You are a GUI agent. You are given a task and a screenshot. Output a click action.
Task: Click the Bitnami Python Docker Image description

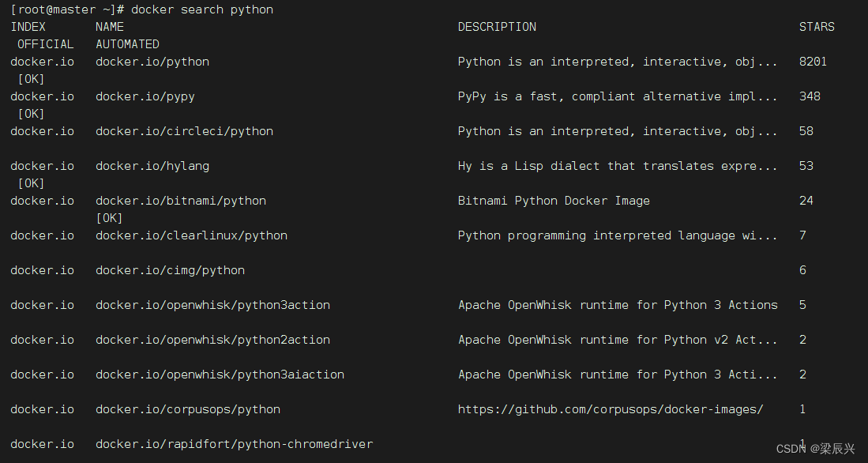click(x=554, y=201)
